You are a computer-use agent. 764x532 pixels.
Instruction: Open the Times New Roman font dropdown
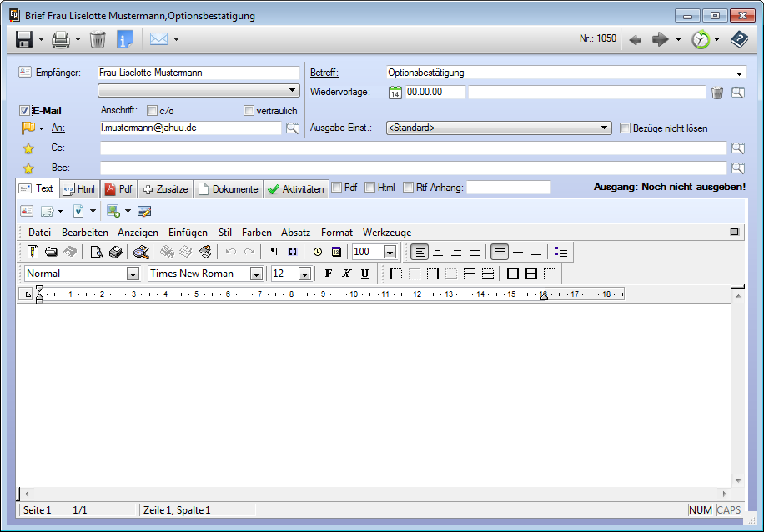click(256, 274)
